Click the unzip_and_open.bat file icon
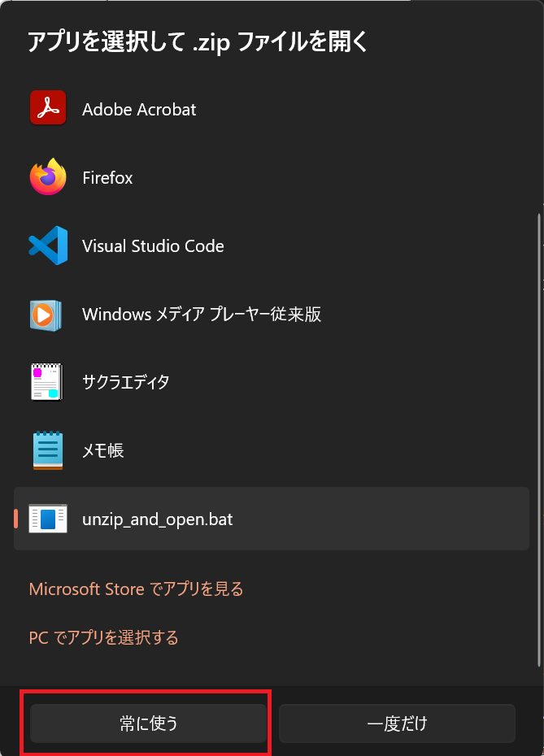The image size is (544, 756). tap(48, 519)
